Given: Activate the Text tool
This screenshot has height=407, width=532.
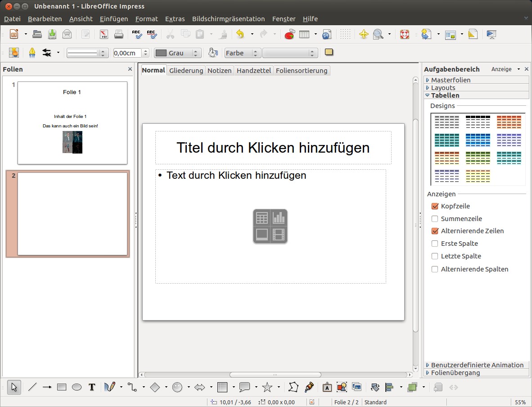Looking at the screenshot, I should [x=92, y=387].
